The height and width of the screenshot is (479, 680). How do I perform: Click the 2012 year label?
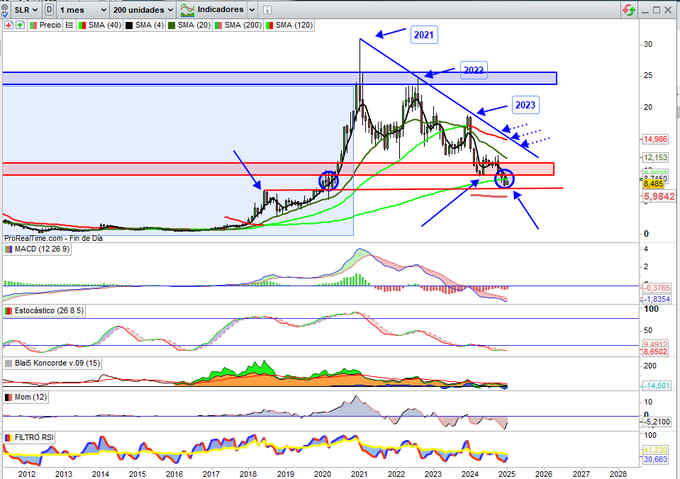coord(27,474)
